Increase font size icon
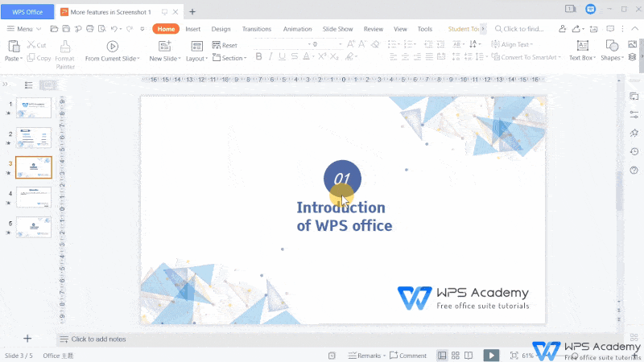The image size is (644, 362). click(350, 44)
